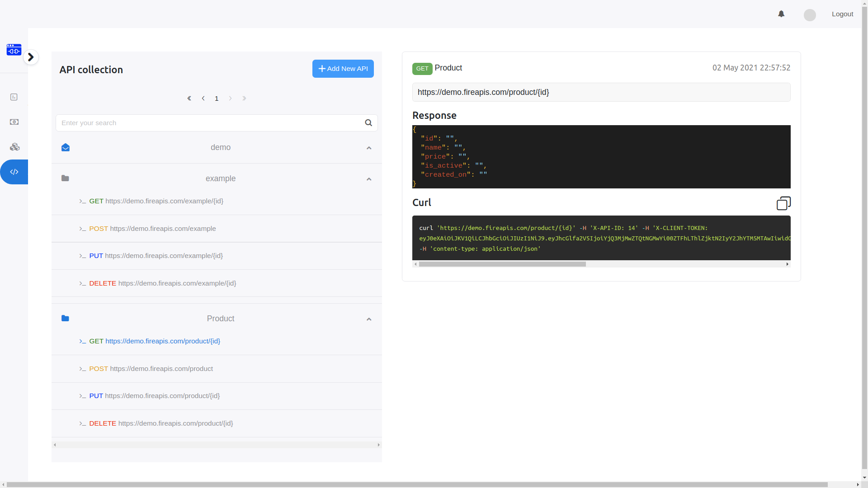868x488 pixels.
Task: Click right arrow of curl scrollbar
Action: click(787, 264)
